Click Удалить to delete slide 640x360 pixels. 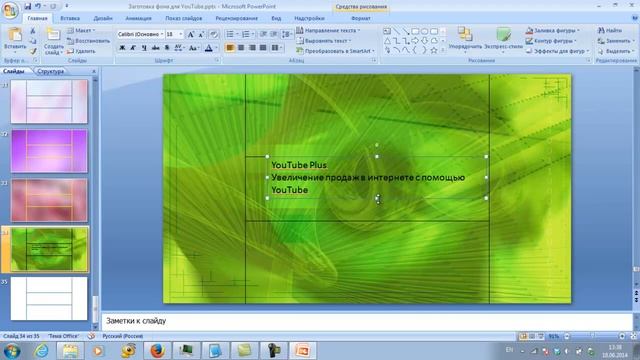click(81, 51)
